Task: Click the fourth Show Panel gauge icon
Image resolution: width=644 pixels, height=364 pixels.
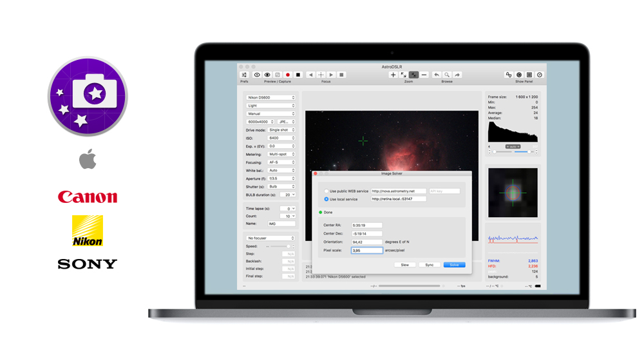Action: click(540, 75)
